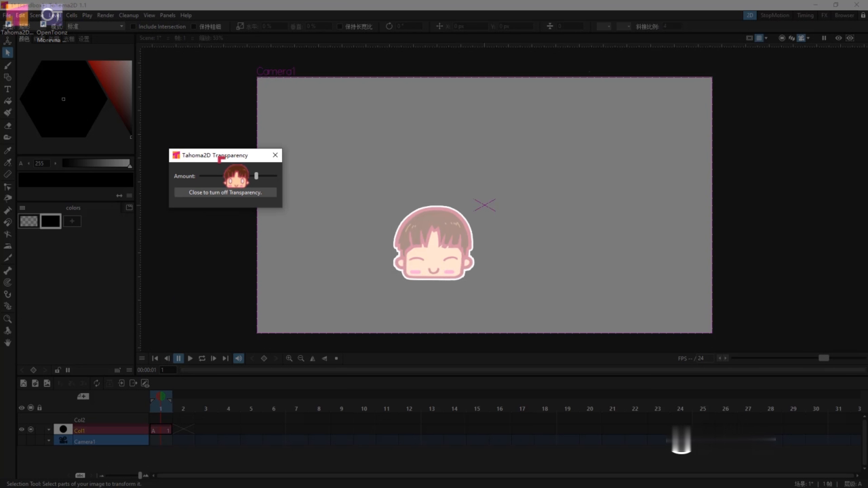Toggle the 保持长宽比 checkbox
Viewport: 868px width, 488px height.
pos(340,26)
